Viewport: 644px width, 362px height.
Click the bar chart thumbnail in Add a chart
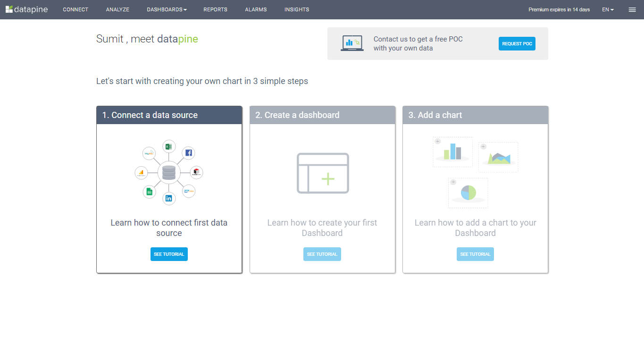point(452,152)
